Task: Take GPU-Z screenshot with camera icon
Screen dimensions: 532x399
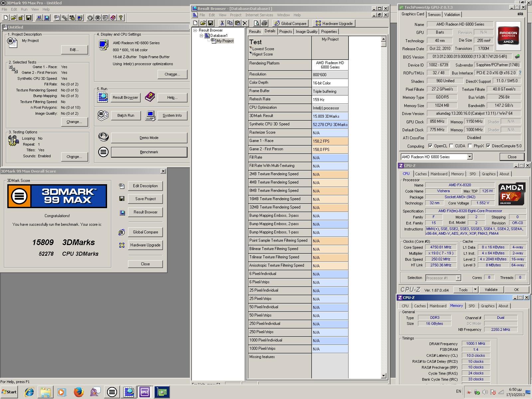Action: pos(520,14)
